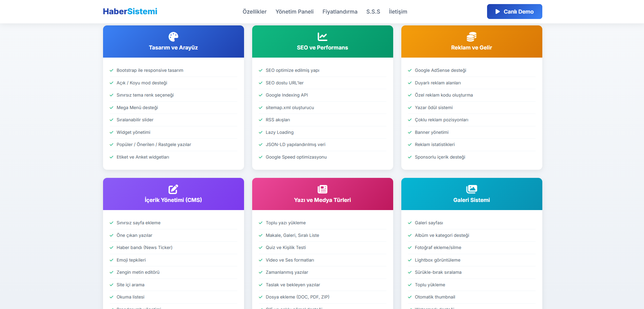Click the Haber bandı (News Ticker) item
This screenshot has height=309, width=644.
[x=144, y=248]
